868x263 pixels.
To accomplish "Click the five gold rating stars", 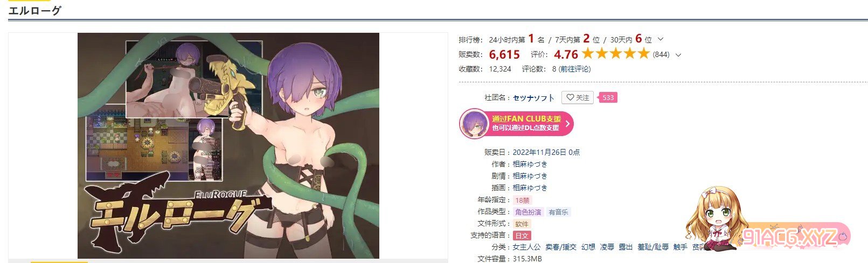I will pyautogui.click(x=616, y=53).
